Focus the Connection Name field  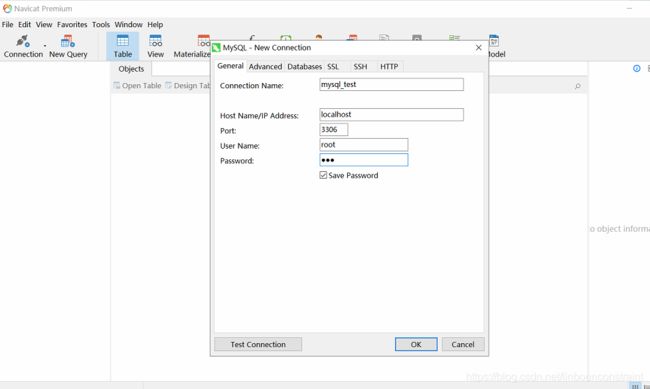[x=391, y=85]
